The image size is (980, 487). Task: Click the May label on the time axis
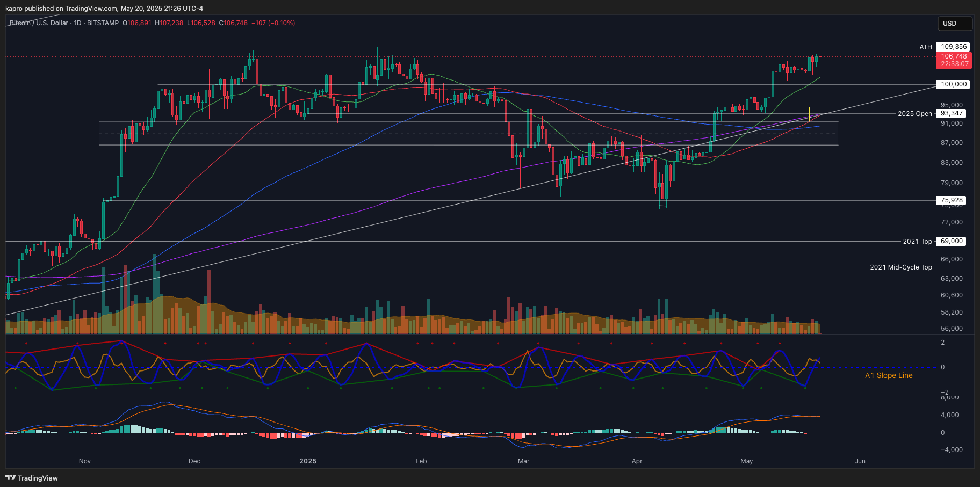(746, 461)
